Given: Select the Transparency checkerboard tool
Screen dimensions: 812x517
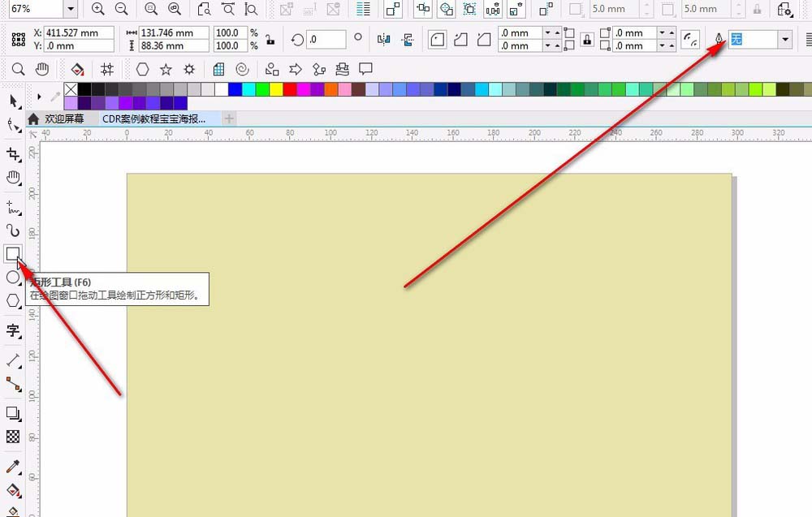Looking at the screenshot, I should pyautogui.click(x=13, y=437).
